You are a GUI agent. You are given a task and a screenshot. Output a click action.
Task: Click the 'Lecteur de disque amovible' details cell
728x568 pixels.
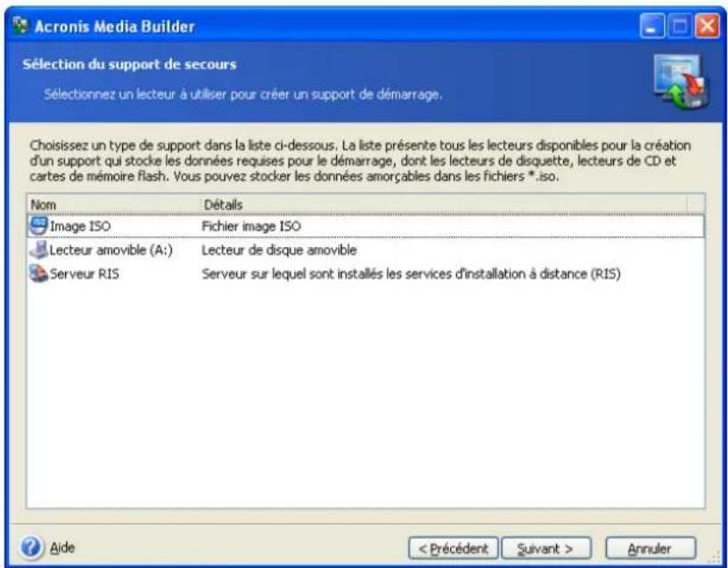279,250
